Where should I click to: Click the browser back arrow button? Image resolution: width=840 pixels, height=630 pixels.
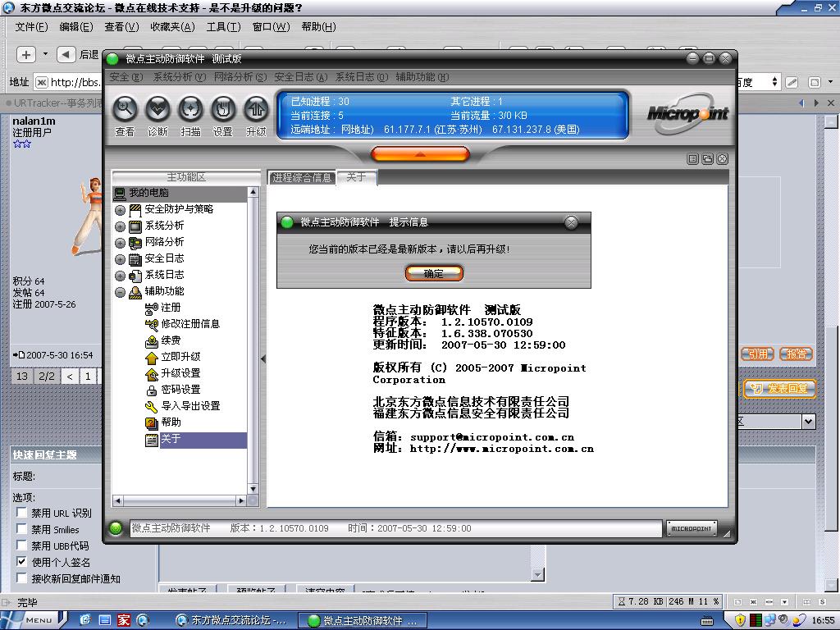(66, 55)
